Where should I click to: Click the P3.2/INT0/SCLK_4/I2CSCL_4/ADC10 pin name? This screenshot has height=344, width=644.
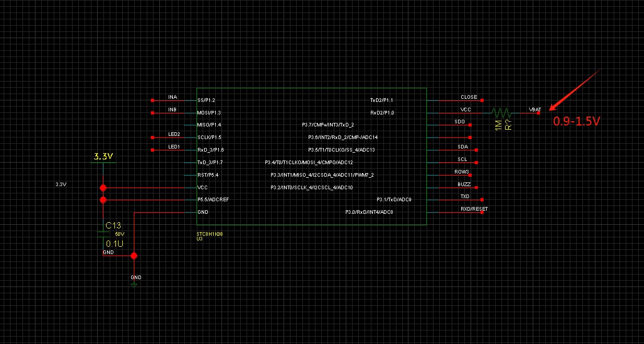click(311, 187)
